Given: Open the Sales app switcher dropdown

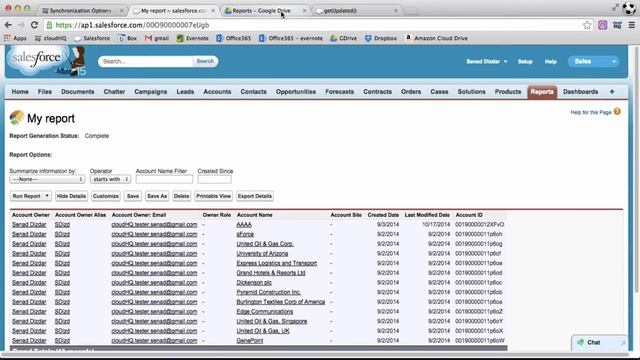Looking at the screenshot, I should click(x=594, y=61).
